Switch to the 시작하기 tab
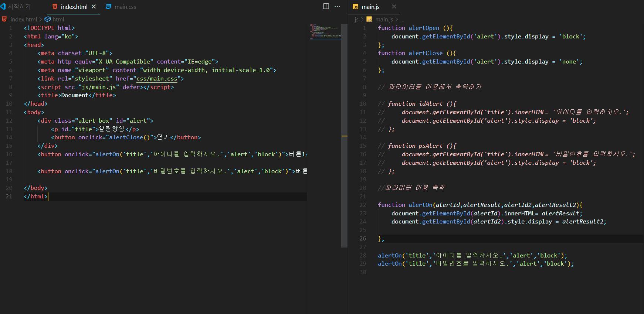The height and width of the screenshot is (314, 644). (x=16, y=7)
